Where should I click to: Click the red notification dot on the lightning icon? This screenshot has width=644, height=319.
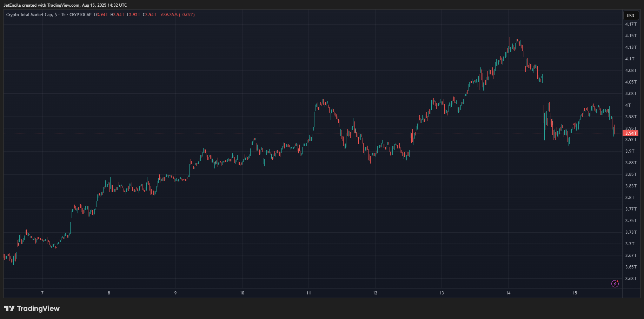pos(618,281)
